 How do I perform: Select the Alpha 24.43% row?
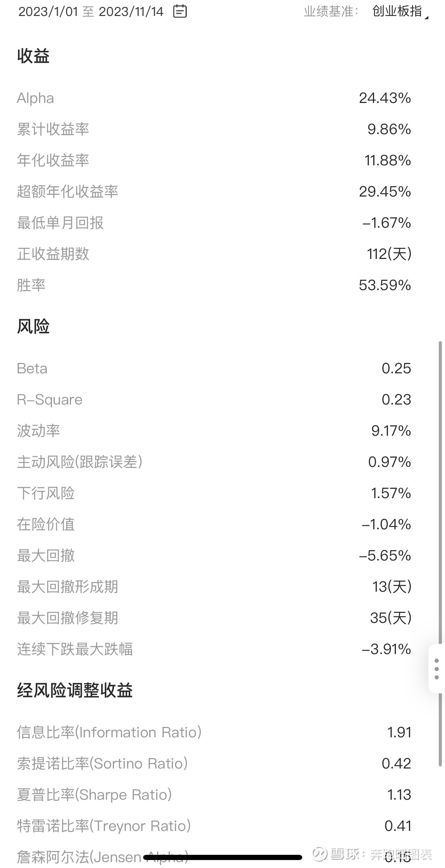[x=214, y=98]
